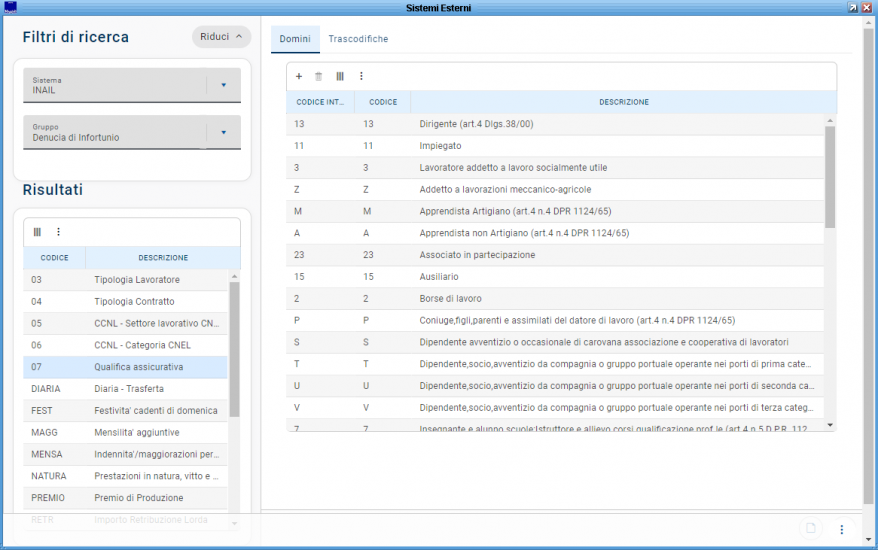
Task: Click the DESCRIZIONE column header in Domini table
Action: pos(623,102)
